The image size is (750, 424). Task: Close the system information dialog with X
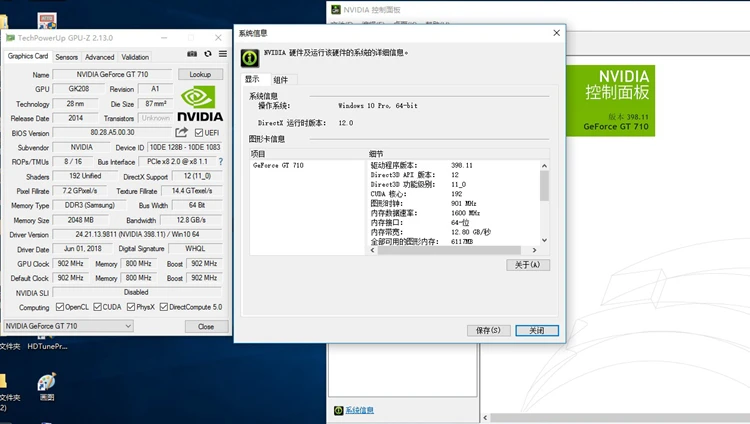click(556, 33)
